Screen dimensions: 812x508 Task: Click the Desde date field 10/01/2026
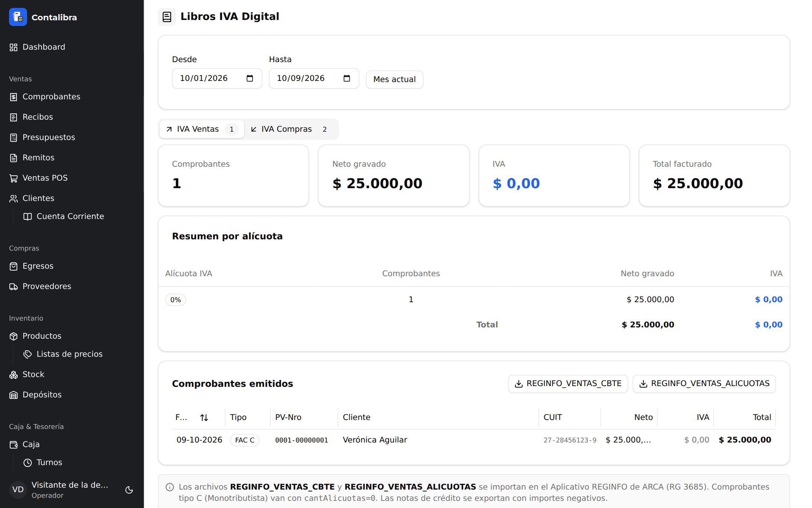217,78
